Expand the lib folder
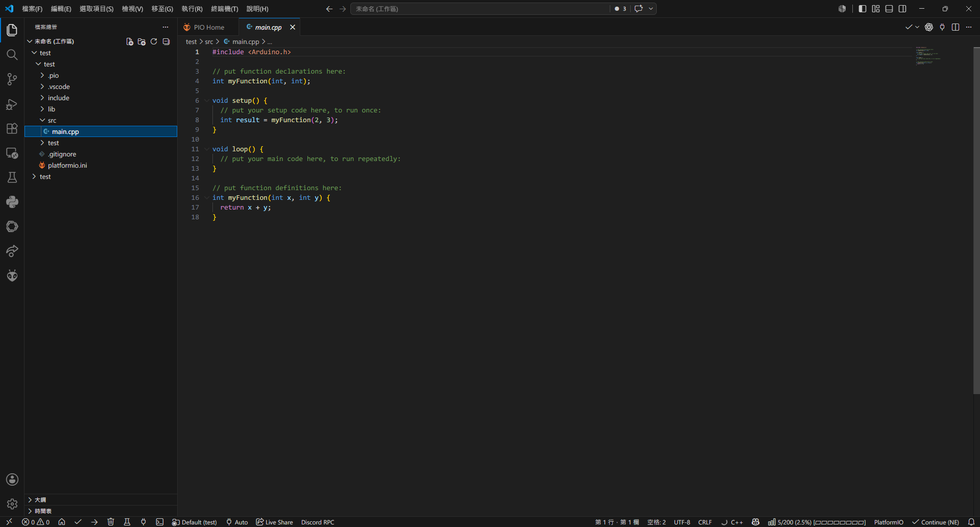 [x=101, y=109]
